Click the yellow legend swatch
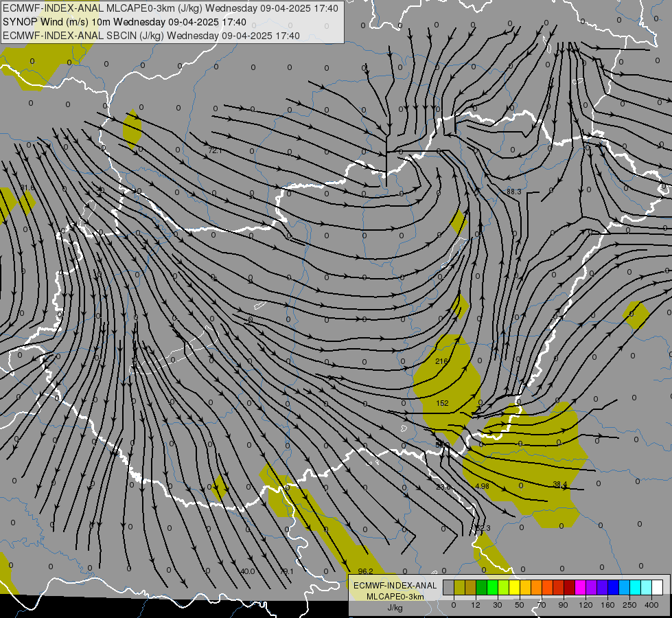Screen dimensions: 672x618 [x=514, y=587]
